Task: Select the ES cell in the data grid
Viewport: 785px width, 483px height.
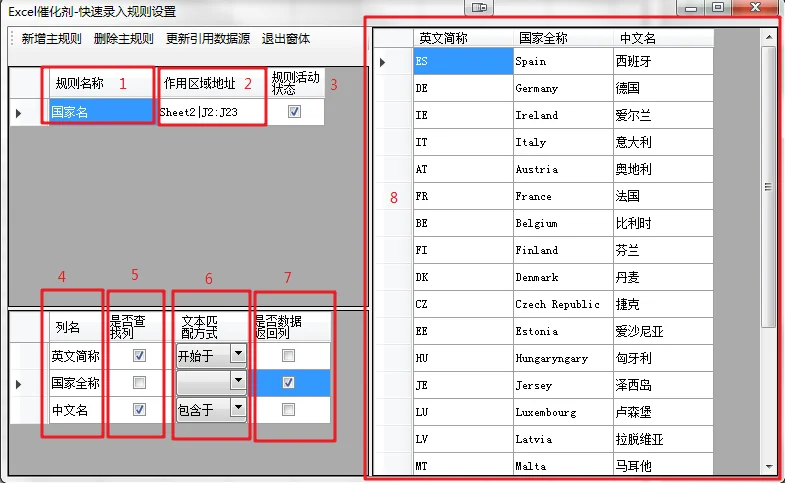Action: pos(463,61)
